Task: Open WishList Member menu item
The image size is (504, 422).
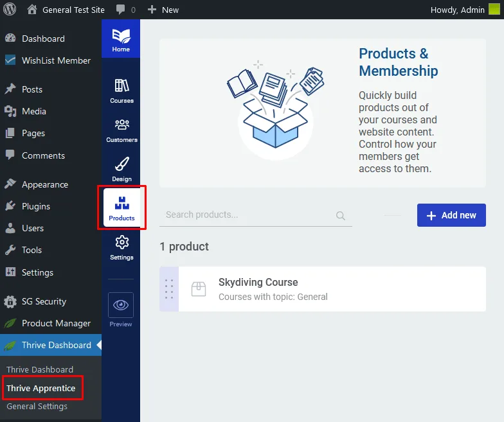Action: click(51, 60)
